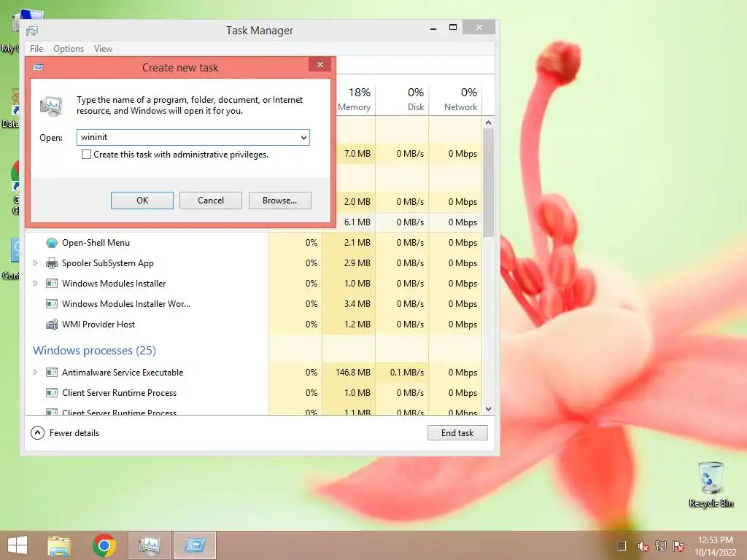Click the scrollbar up arrow in process list

coord(488,122)
